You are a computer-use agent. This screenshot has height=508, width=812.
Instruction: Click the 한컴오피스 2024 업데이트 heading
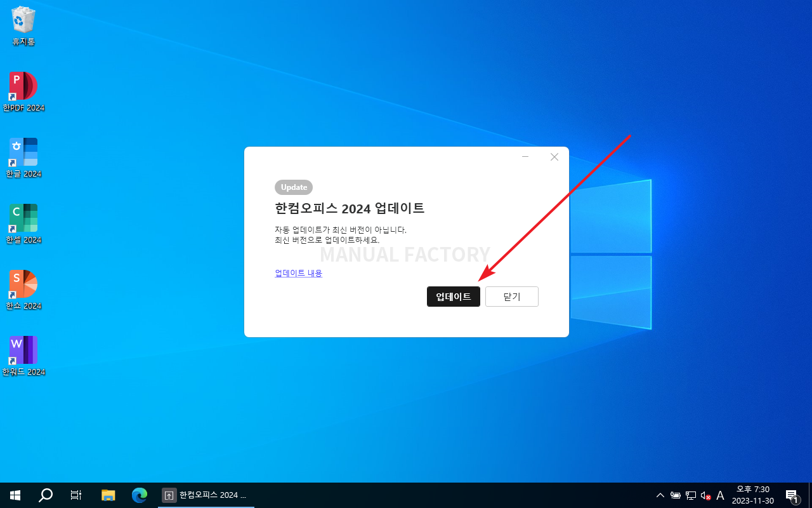[x=350, y=208]
